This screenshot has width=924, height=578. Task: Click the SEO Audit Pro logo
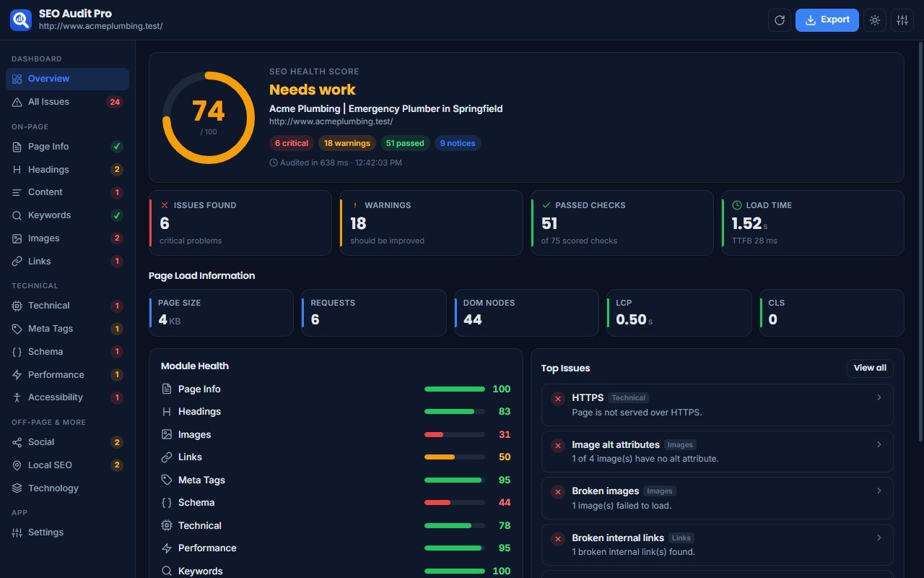pos(21,20)
